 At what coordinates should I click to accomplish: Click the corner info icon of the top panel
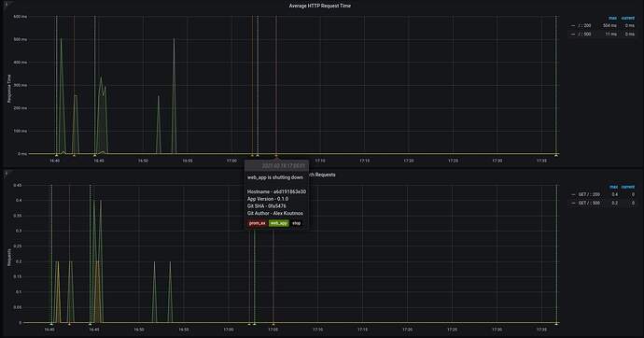coord(7,5)
